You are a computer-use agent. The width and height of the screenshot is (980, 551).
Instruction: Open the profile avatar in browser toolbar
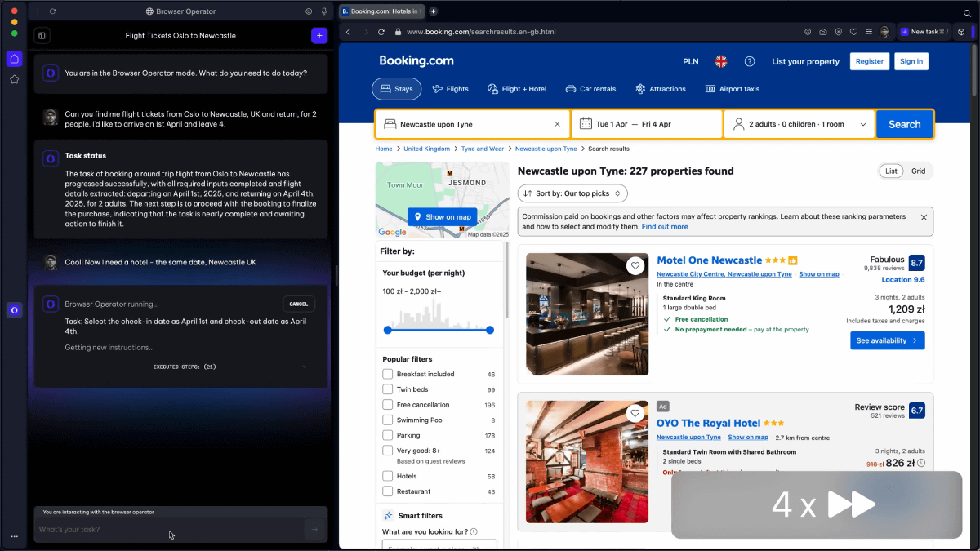coord(885,32)
